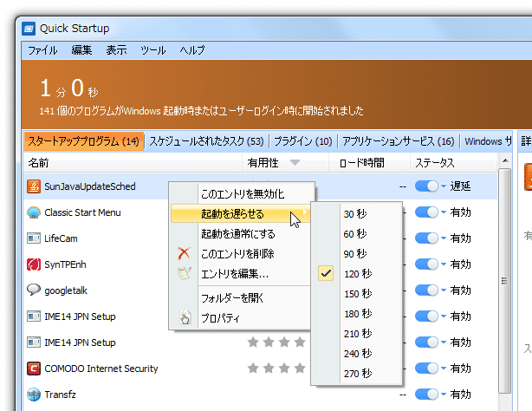Viewport: 532px width, 411px height.
Task: Toggle the Transfz status switch
Action: 426,394
